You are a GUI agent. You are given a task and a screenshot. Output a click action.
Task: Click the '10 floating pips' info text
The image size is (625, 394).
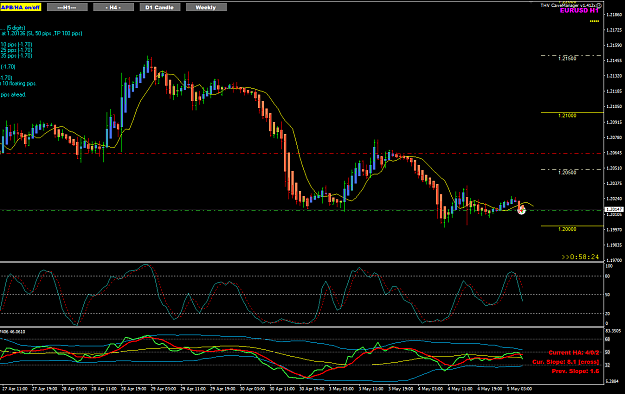tap(18, 84)
